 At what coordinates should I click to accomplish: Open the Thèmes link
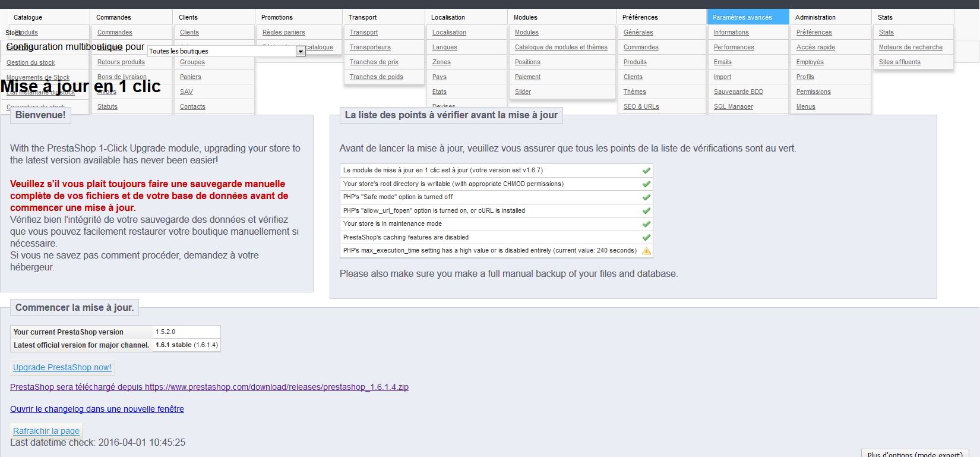click(x=635, y=92)
